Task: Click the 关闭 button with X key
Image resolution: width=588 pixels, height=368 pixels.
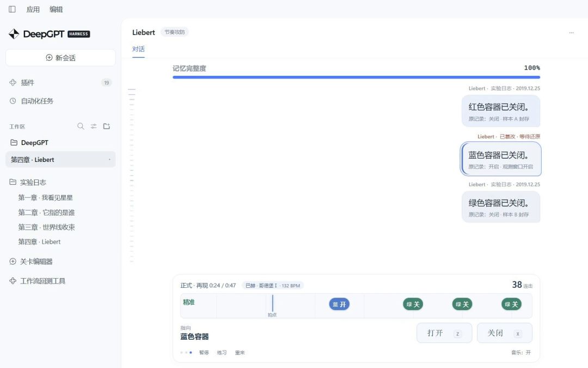Action: pos(505,333)
